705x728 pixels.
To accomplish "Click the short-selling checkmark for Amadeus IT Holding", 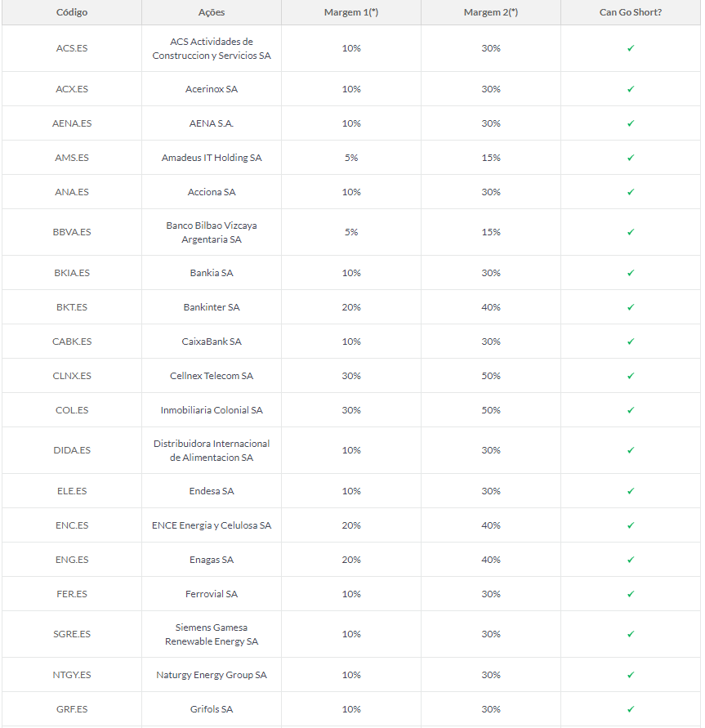I will (631, 158).
